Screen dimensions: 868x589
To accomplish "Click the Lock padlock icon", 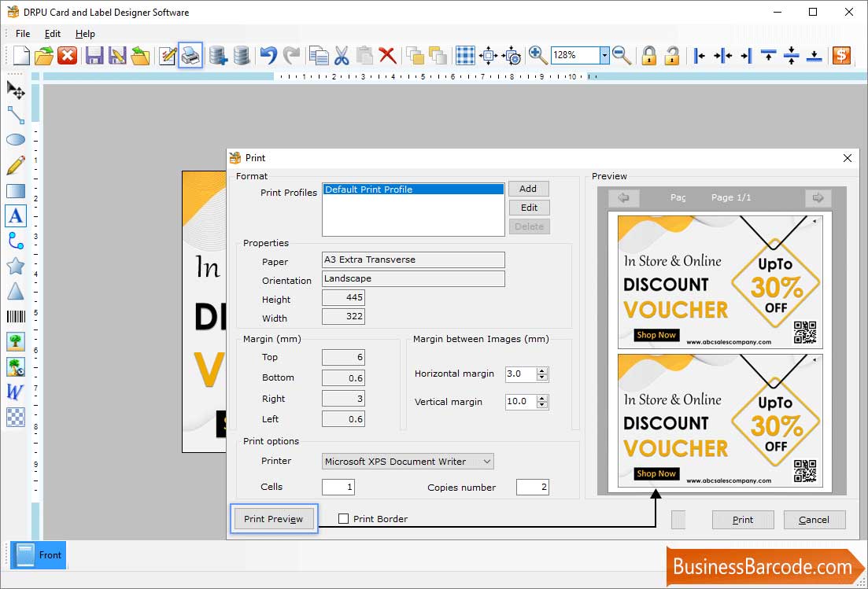I will click(648, 55).
